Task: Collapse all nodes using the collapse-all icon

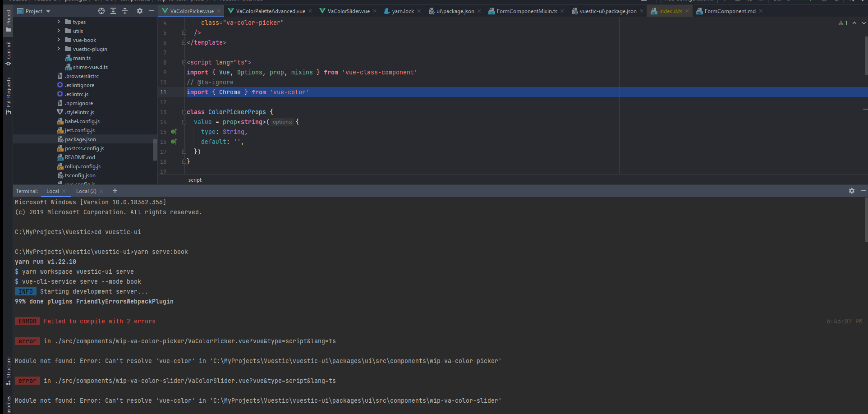Action: pos(125,10)
